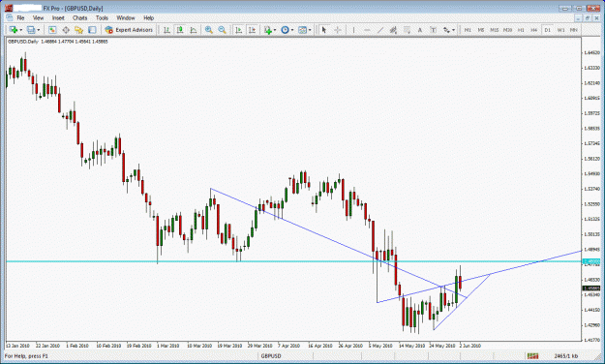
Task: Switch to bar chart mode
Action: [166, 30]
